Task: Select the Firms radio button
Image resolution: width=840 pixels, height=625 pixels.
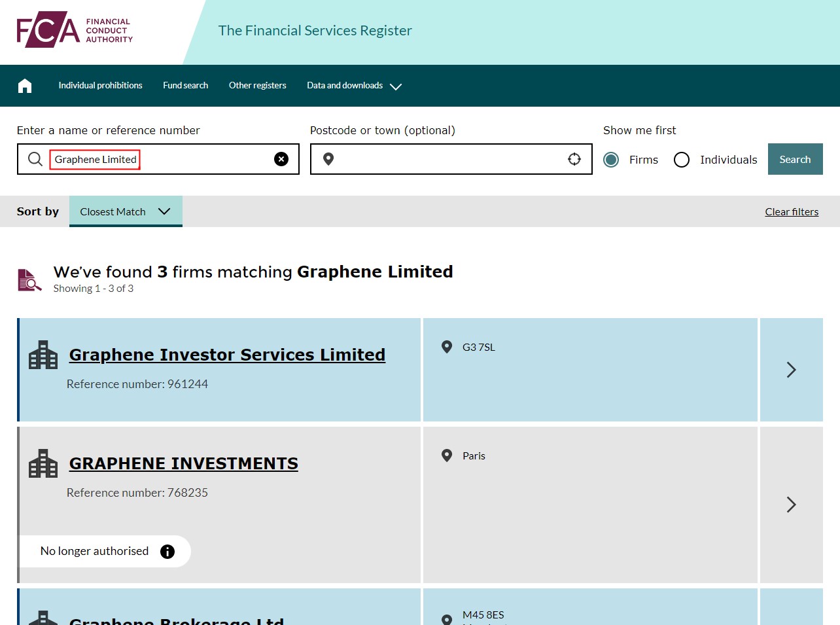Action: tap(611, 160)
